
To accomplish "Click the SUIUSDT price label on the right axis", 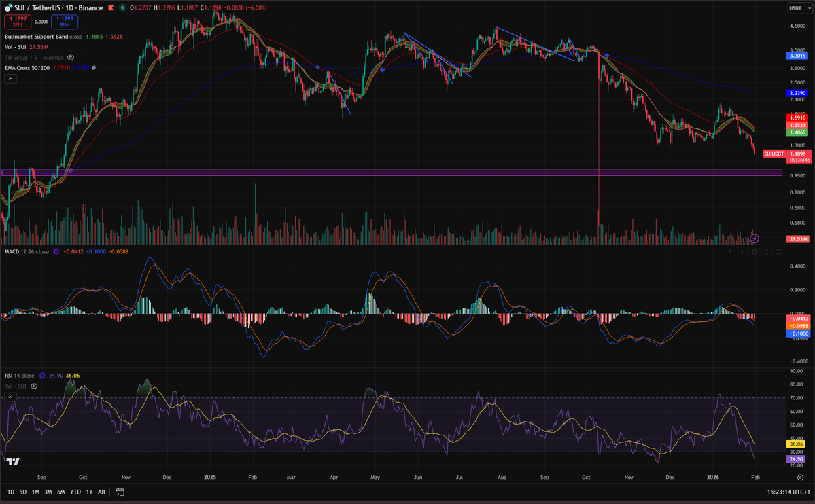I will click(x=775, y=154).
